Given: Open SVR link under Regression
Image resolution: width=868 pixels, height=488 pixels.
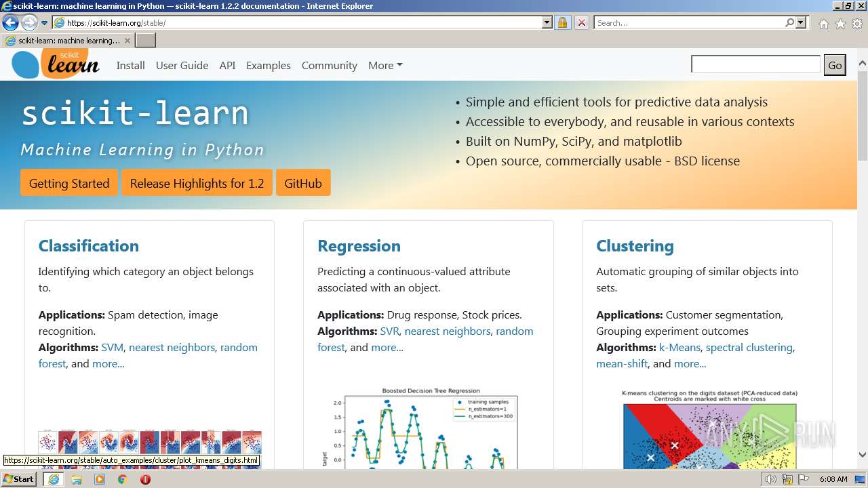Looking at the screenshot, I should click(x=389, y=331).
